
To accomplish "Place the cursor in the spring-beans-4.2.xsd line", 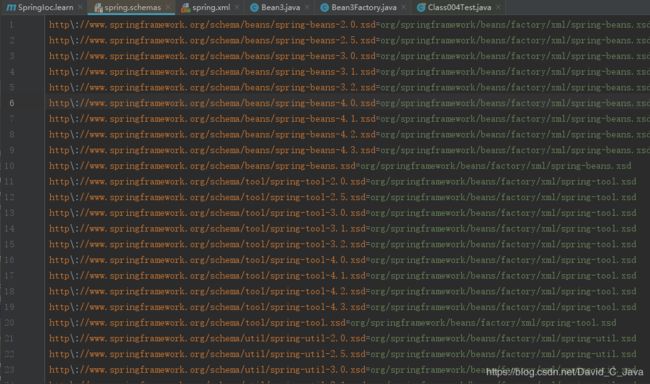I will 349,134.
